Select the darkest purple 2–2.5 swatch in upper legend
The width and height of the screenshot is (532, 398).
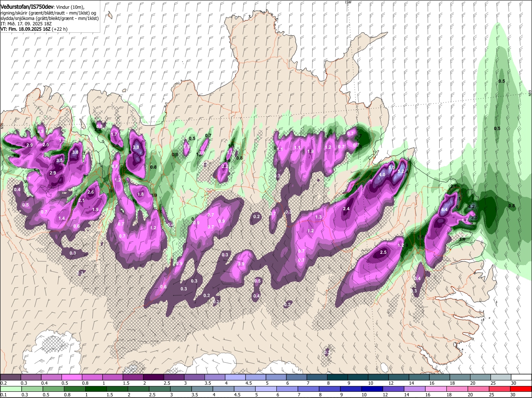coord(153,377)
